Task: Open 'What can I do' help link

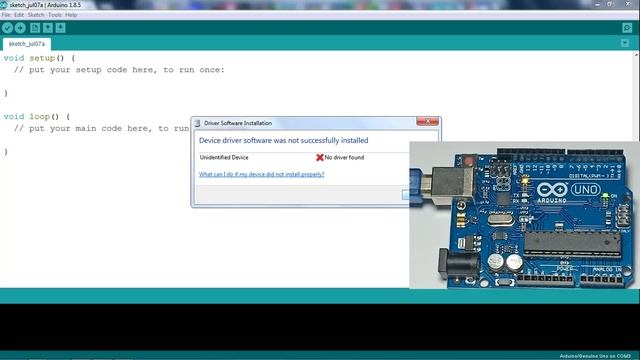Action: point(262,174)
